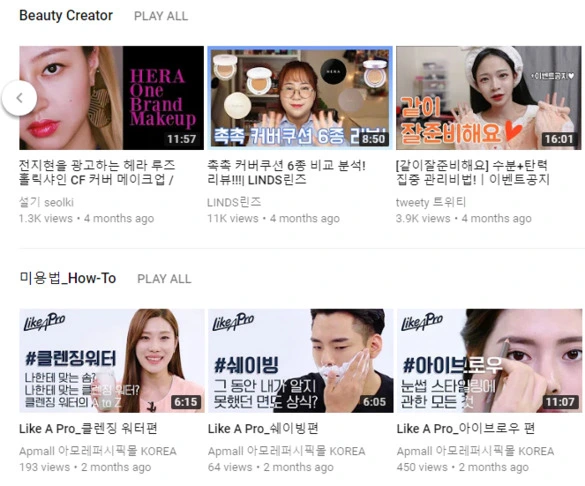
Task: Visit the tweety 트위티 channel
Action: (x=431, y=202)
